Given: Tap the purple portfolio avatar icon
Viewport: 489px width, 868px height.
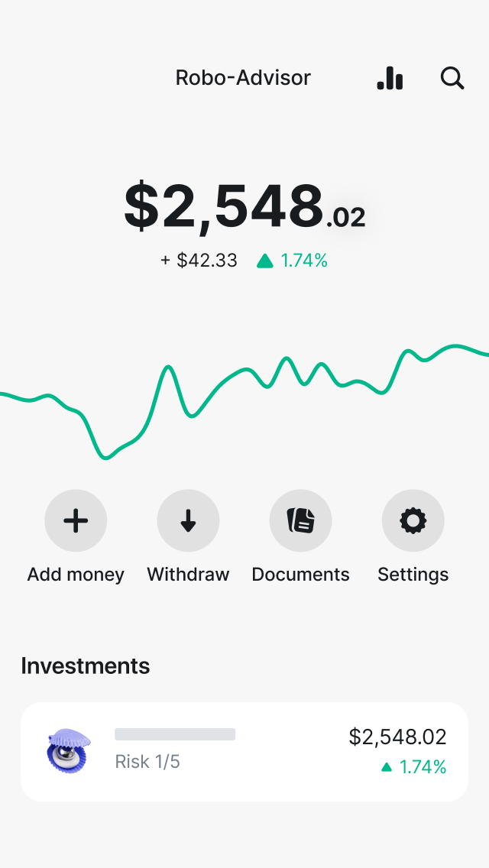Looking at the screenshot, I should click(69, 751).
